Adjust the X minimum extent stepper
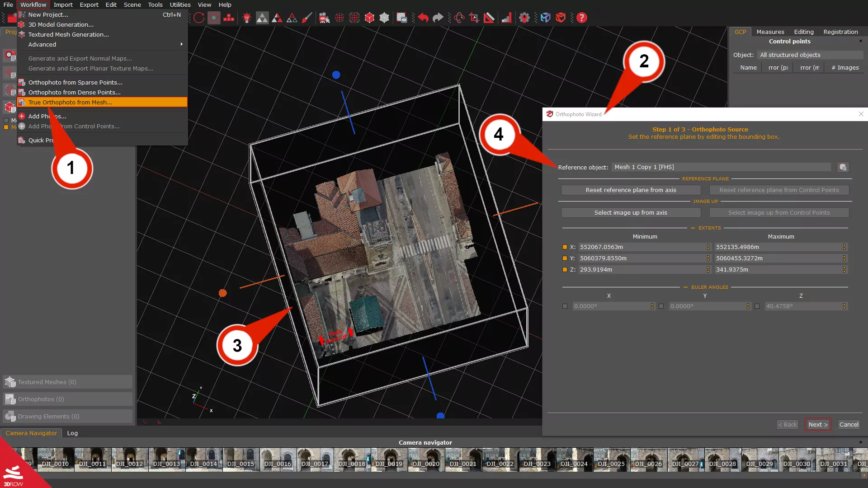868x488 pixels. click(x=708, y=247)
